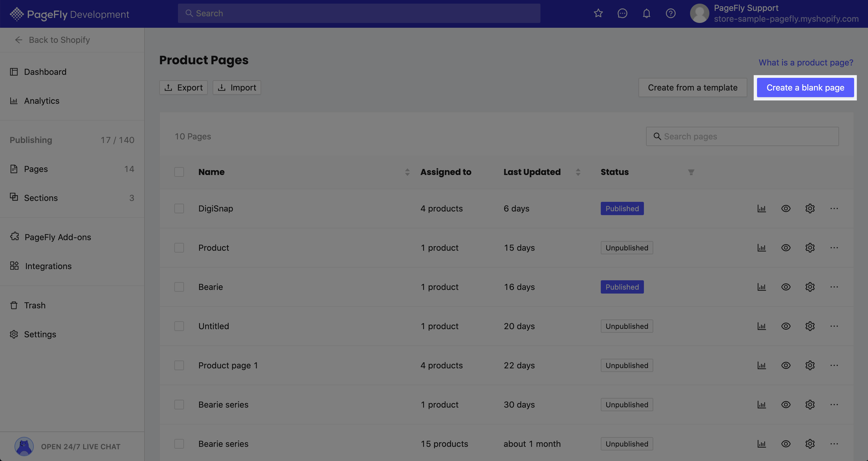View analytics chart icon for Product row

coord(762,248)
